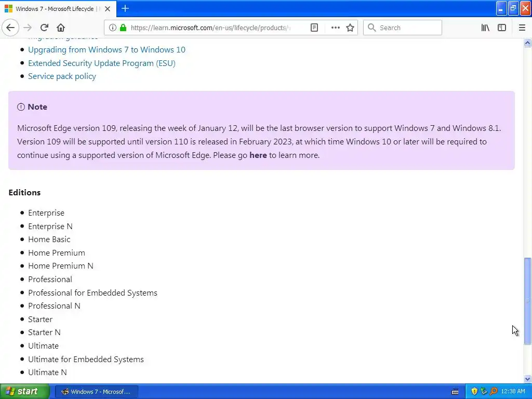Viewport: 532px width, 399px height.
Task: Open the Windows start menu
Action: coord(24,391)
